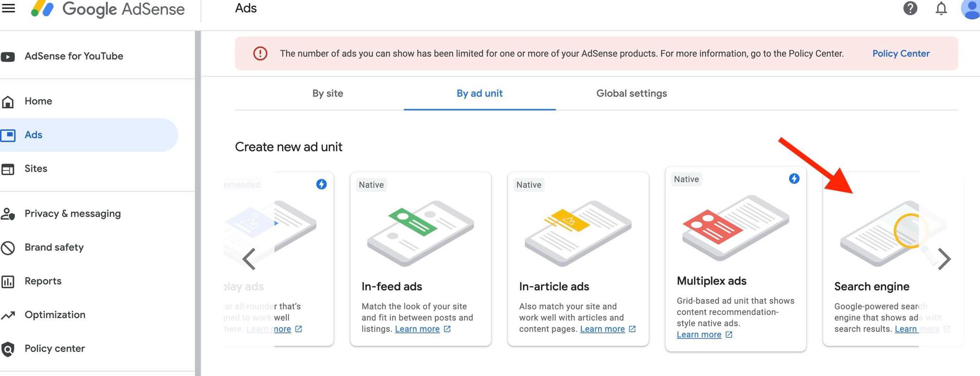980x376 pixels.
Task: Advance ad unit carousel with right chevron
Action: [944, 259]
